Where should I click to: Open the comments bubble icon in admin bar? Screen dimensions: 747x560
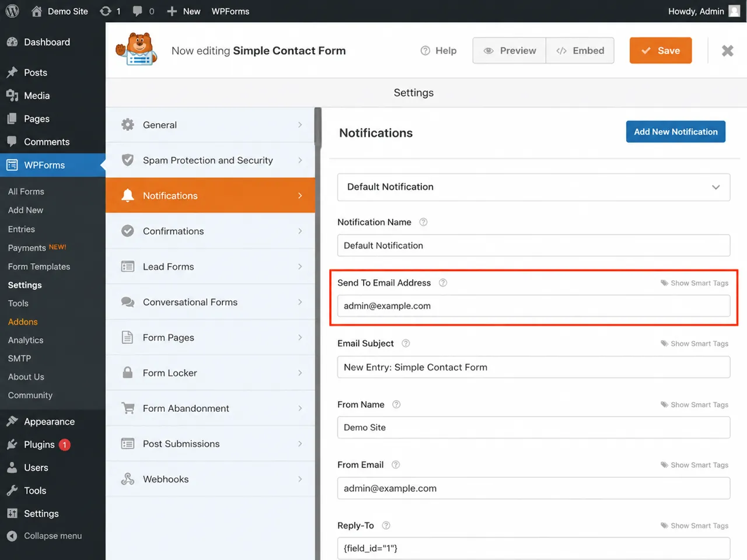(138, 11)
